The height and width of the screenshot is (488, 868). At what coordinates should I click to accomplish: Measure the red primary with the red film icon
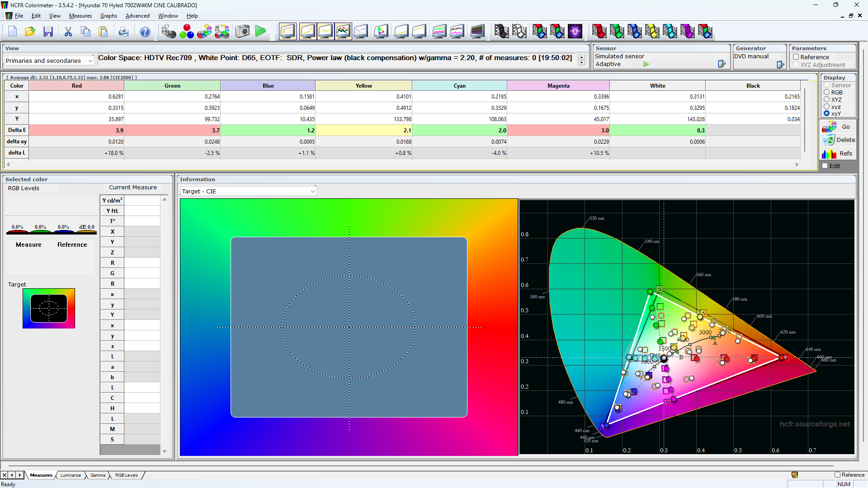pos(599,31)
